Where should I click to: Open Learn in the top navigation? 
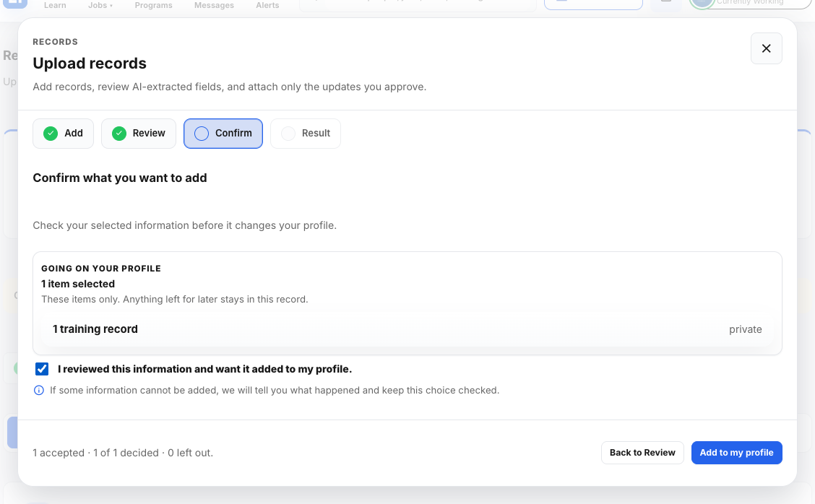point(55,5)
